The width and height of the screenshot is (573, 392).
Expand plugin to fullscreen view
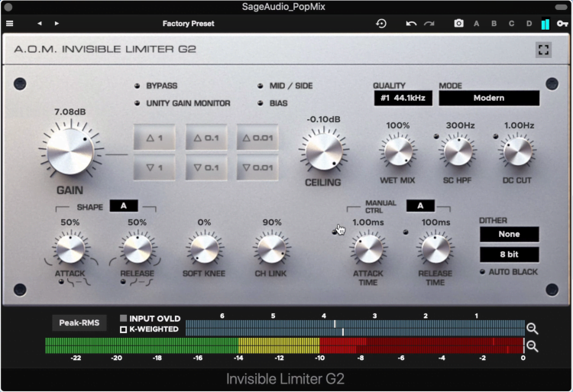[x=543, y=50]
